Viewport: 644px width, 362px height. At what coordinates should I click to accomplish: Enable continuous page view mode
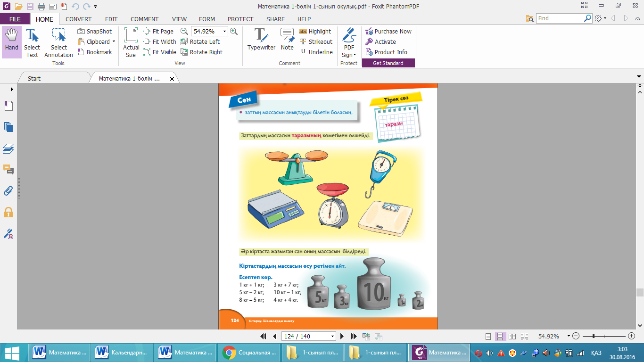(501, 336)
